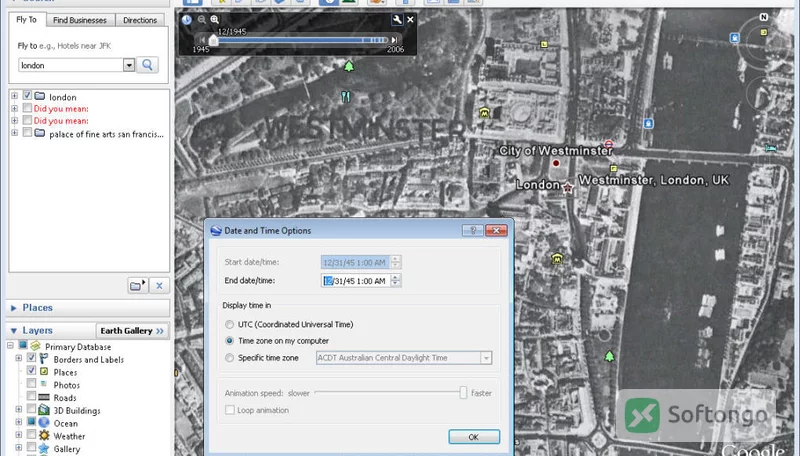Enable Loop animation checkbox
The width and height of the screenshot is (800, 456).
pyautogui.click(x=230, y=410)
